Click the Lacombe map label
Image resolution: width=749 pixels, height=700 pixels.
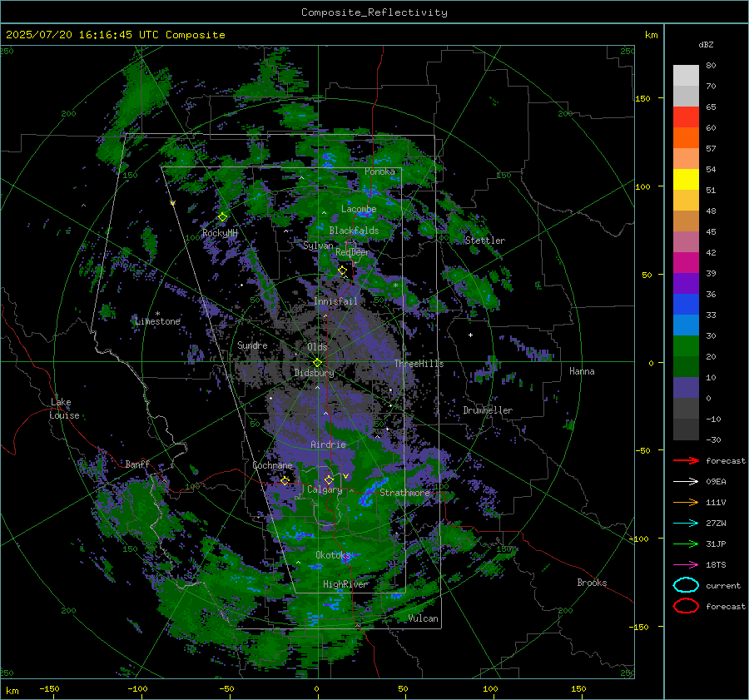(x=359, y=209)
